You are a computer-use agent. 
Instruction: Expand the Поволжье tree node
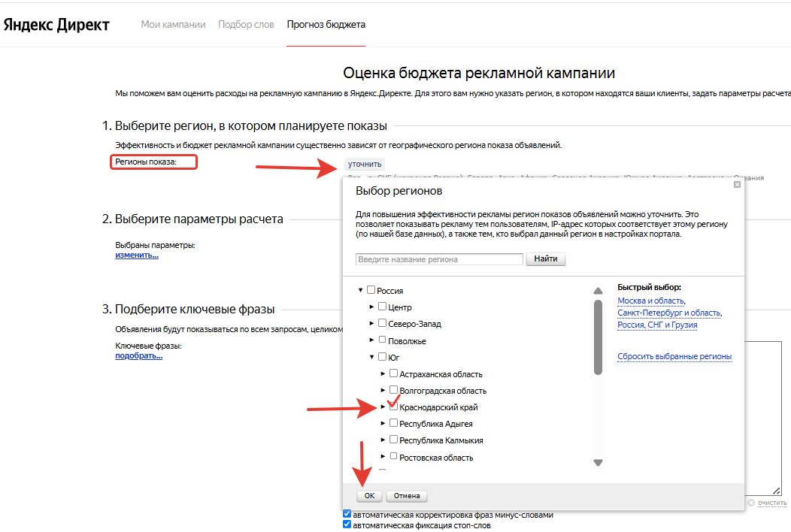pos(371,340)
